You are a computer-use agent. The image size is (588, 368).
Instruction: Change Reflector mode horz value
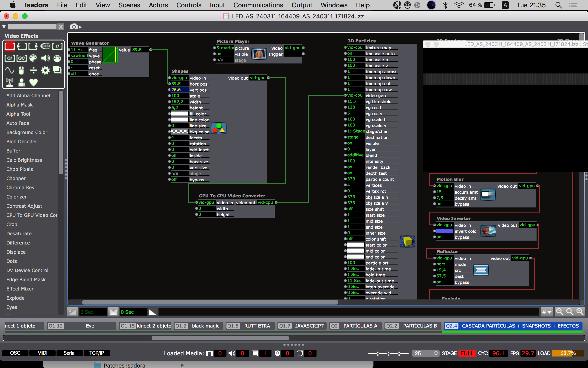pos(445,264)
